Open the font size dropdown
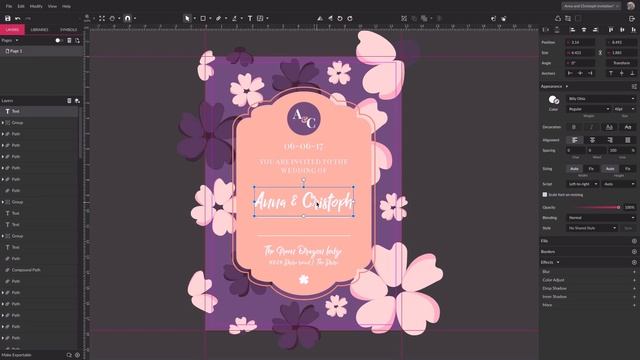640x360 pixels. point(624,109)
